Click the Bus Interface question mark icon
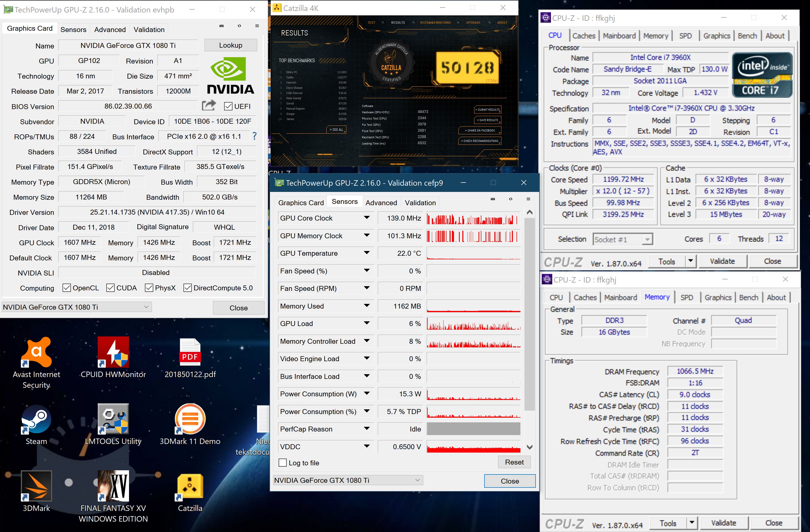Screen dimensions: 810x532 pyautogui.click(x=254, y=136)
